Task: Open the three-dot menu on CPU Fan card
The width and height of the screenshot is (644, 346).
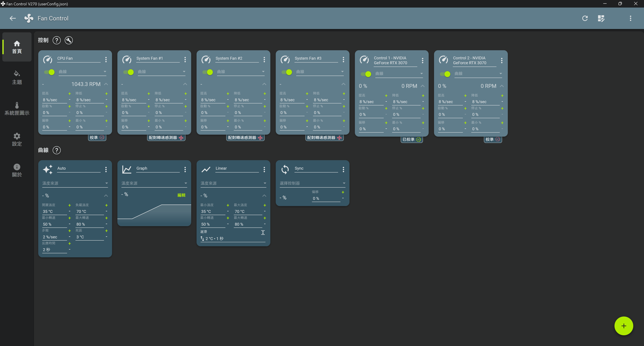Action: (x=106, y=59)
